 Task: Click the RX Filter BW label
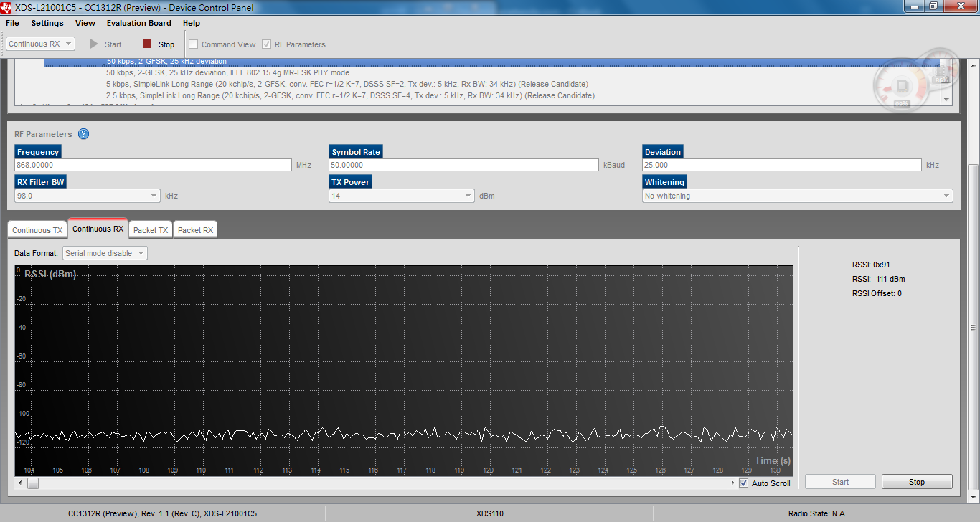pos(42,182)
